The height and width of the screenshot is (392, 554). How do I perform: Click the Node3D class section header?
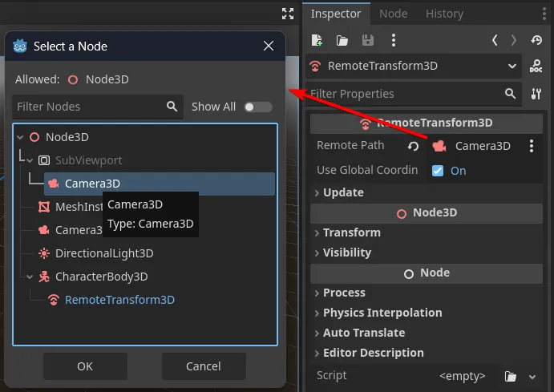pyautogui.click(x=426, y=213)
